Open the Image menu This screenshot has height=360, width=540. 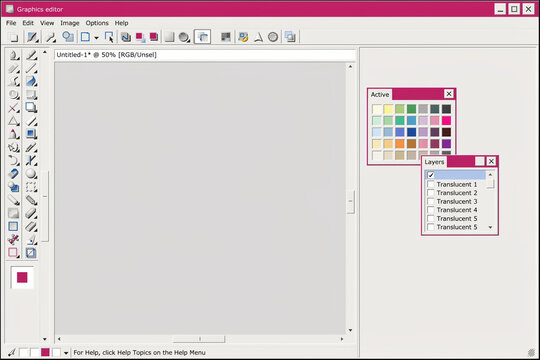(70, 23)
